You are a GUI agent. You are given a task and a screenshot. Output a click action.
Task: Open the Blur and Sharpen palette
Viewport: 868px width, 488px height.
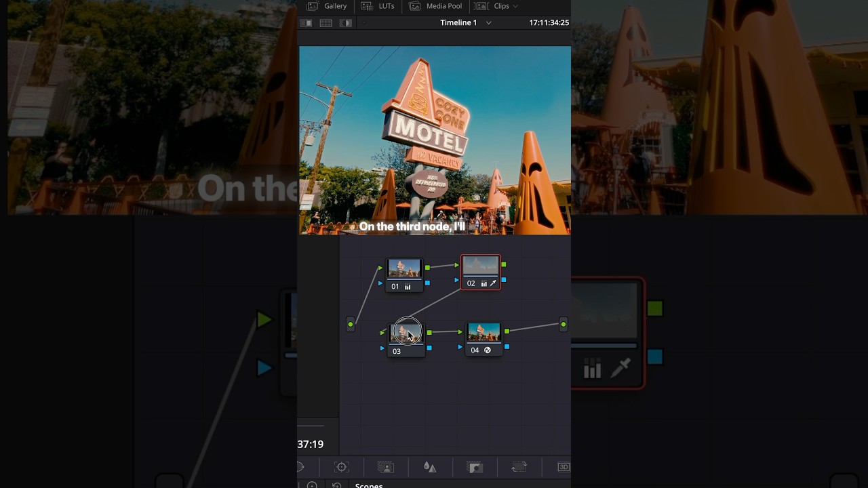pos(430,467)
